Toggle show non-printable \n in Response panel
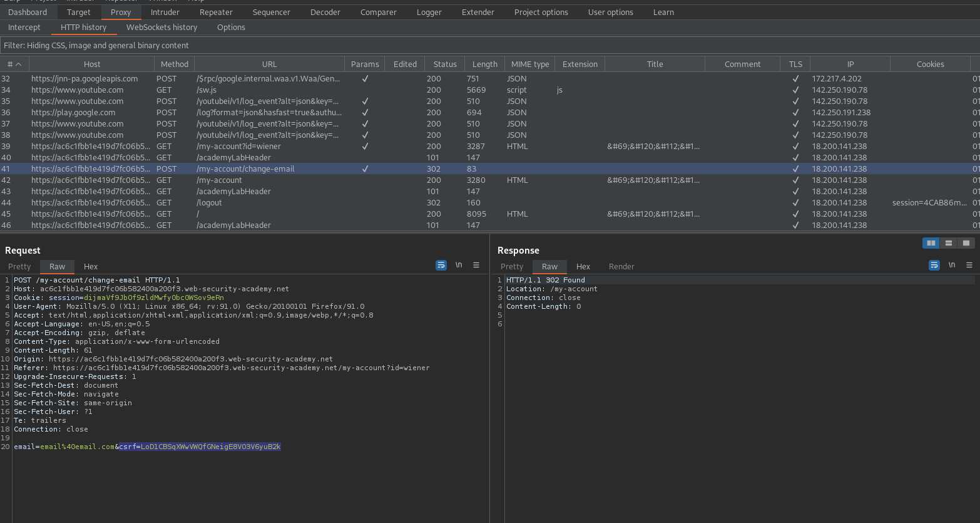980x523 pixels. pyautogui.click(x=952, y=266)
